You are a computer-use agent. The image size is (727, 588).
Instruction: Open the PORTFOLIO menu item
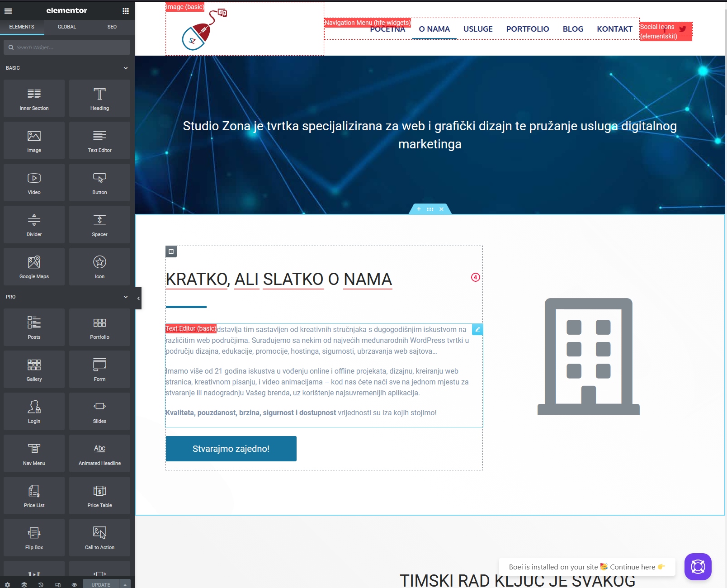tap(528, 29)
